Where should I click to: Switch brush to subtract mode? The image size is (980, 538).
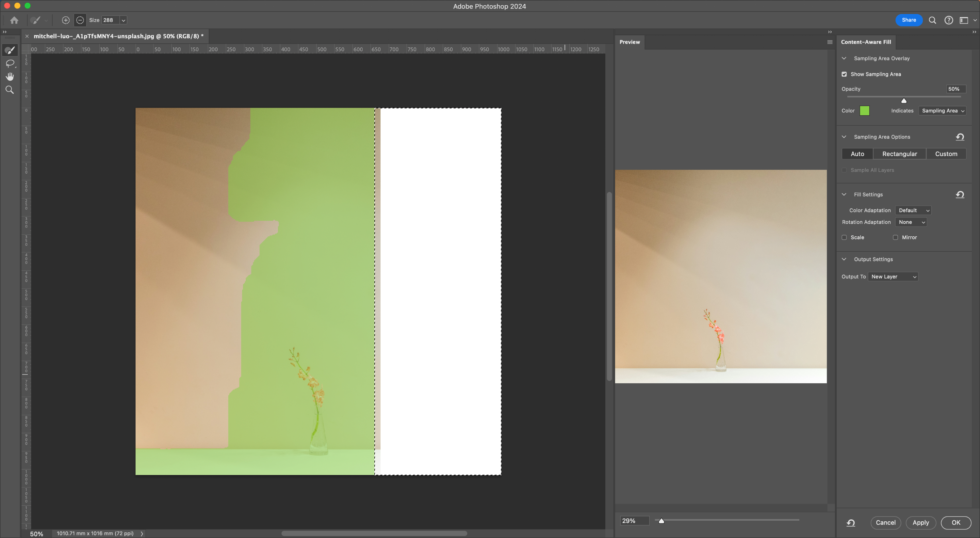(80, 20)
